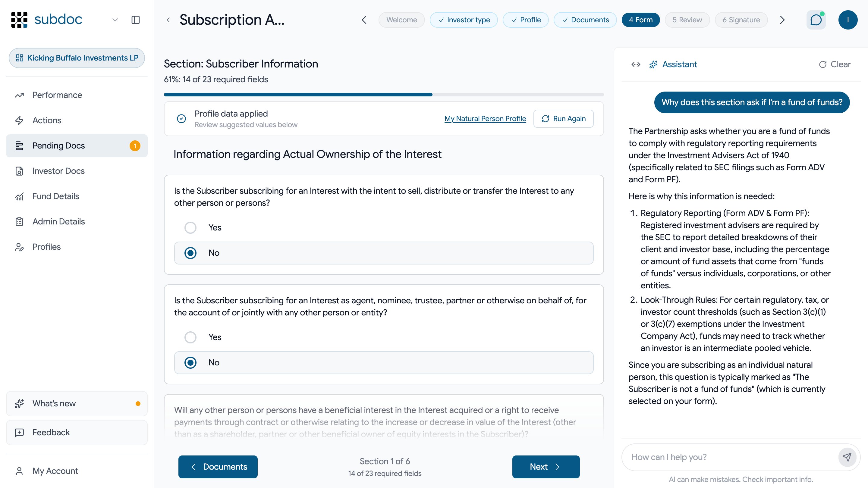This screenshot has width=868, height=488.
Task: Go back to Documents with bottom button
Action: tap(218, 467)
